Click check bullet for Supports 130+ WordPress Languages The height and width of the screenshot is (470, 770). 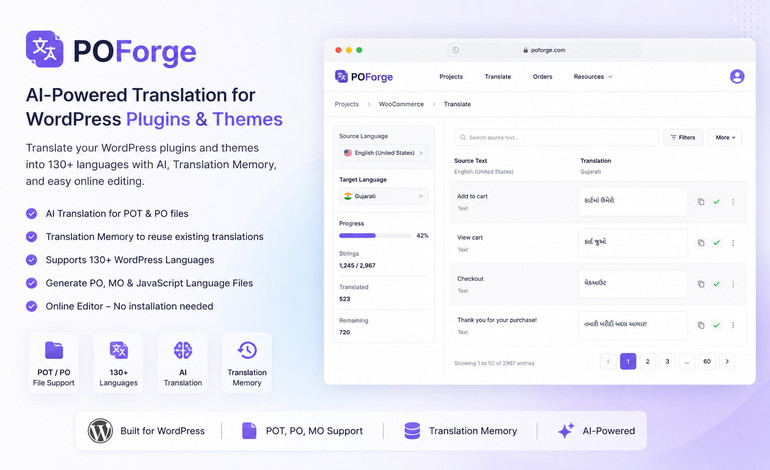31,260
